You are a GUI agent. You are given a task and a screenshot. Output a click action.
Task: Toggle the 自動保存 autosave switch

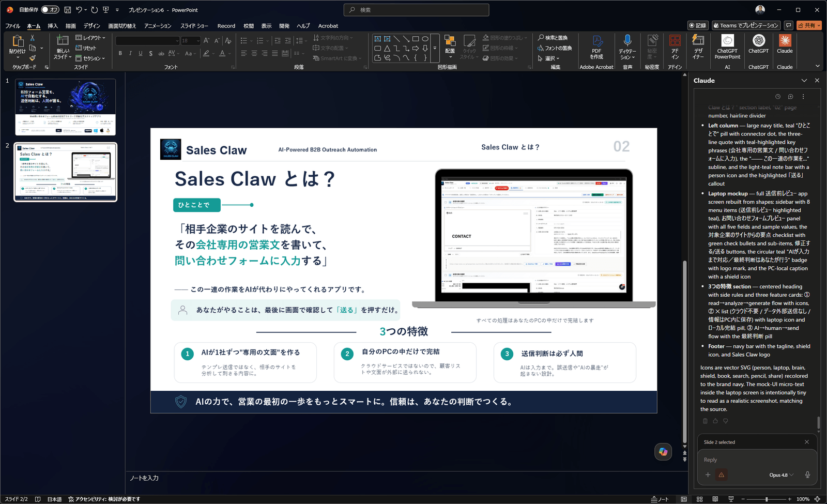coord(50,10)
